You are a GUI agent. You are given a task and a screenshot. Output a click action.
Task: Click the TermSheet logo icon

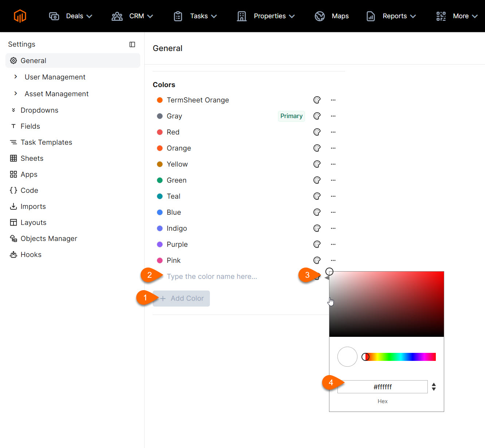(x=20, y=16)
